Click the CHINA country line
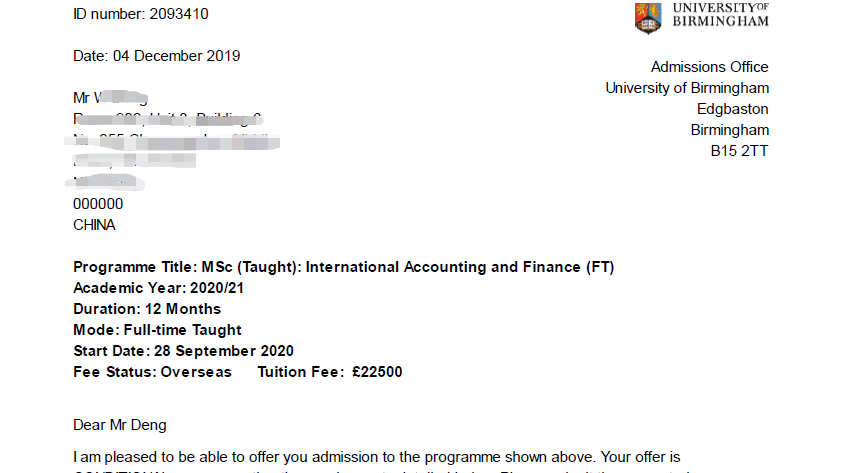This screenshot has width=845, height=473. click(94, 225)
